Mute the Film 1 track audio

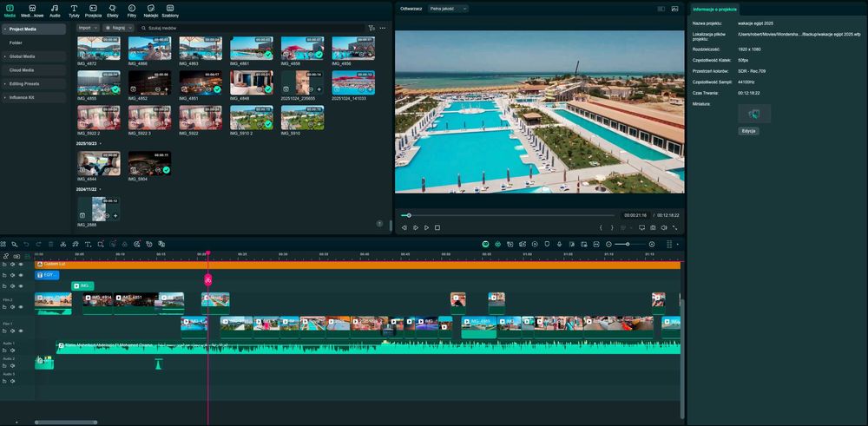pos(13,331)
